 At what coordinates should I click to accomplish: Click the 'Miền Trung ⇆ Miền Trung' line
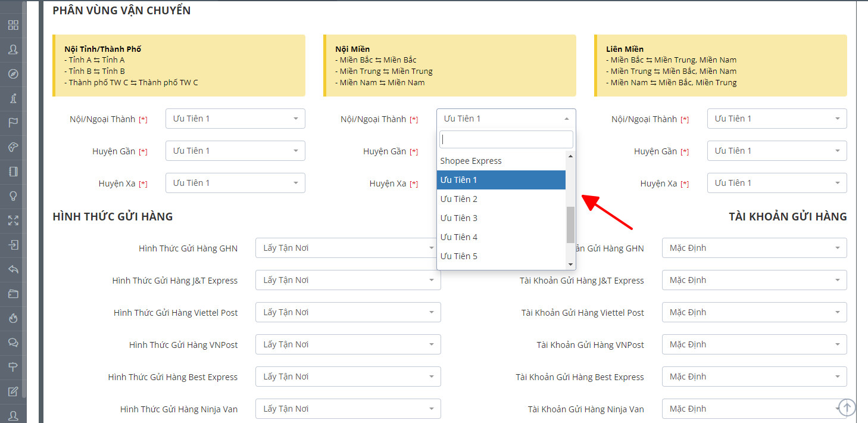tap(384, 71)
